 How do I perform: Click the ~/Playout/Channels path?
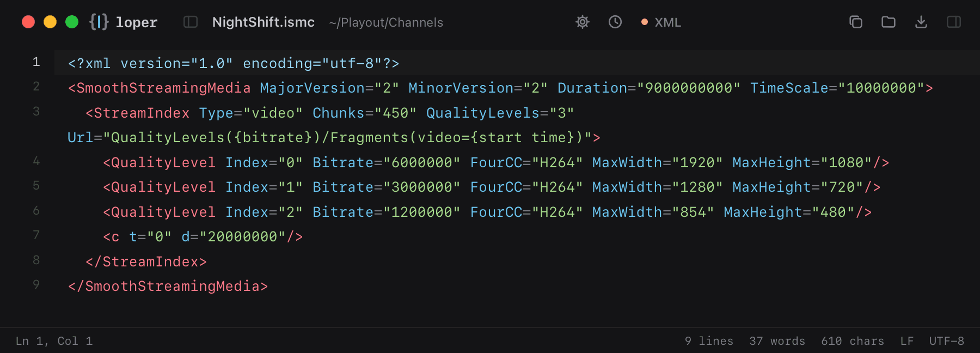click(x=386, y=22)
